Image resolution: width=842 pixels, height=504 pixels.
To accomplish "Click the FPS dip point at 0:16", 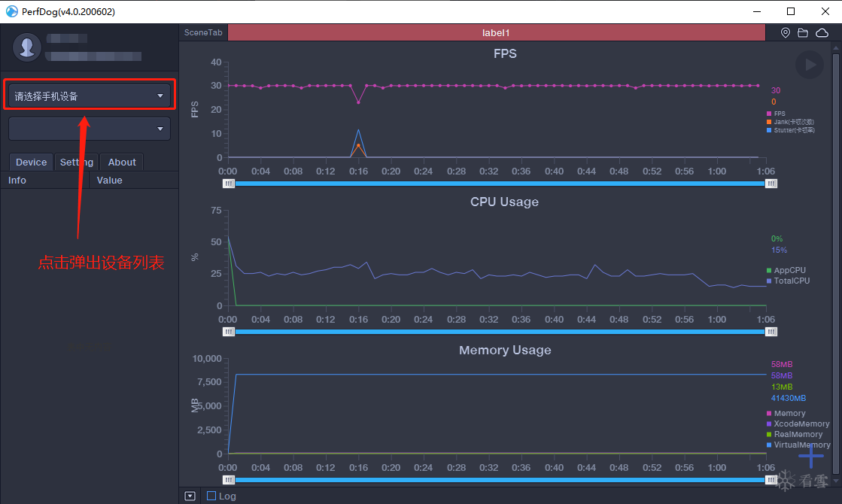I will pyautogui.click(x=358, y=102).
